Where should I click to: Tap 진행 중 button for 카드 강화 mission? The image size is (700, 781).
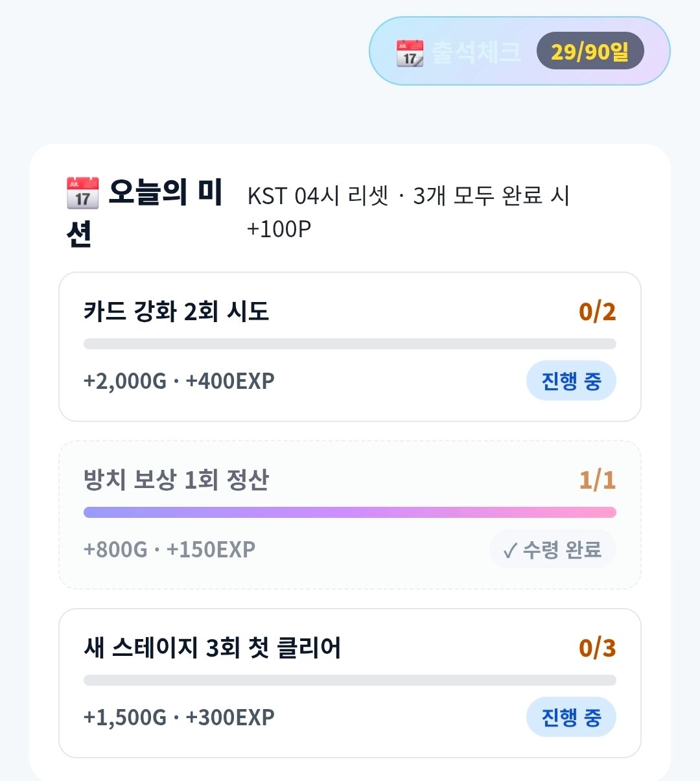click(x=570, y=380)
